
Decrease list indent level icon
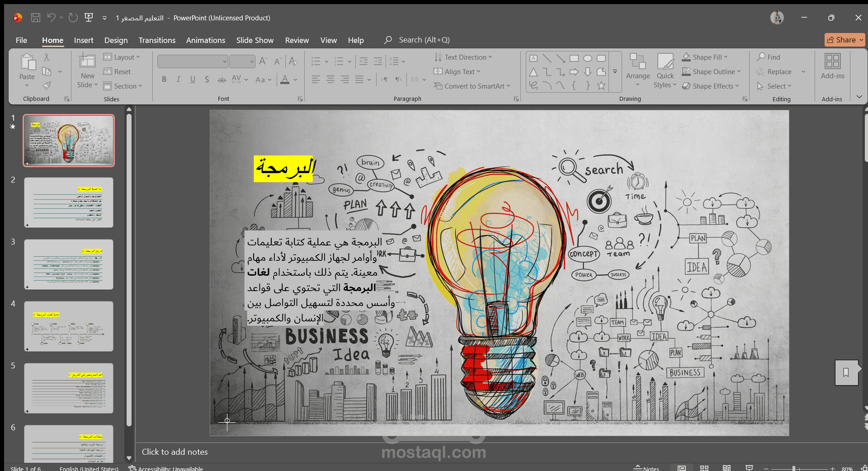[363, 61]
